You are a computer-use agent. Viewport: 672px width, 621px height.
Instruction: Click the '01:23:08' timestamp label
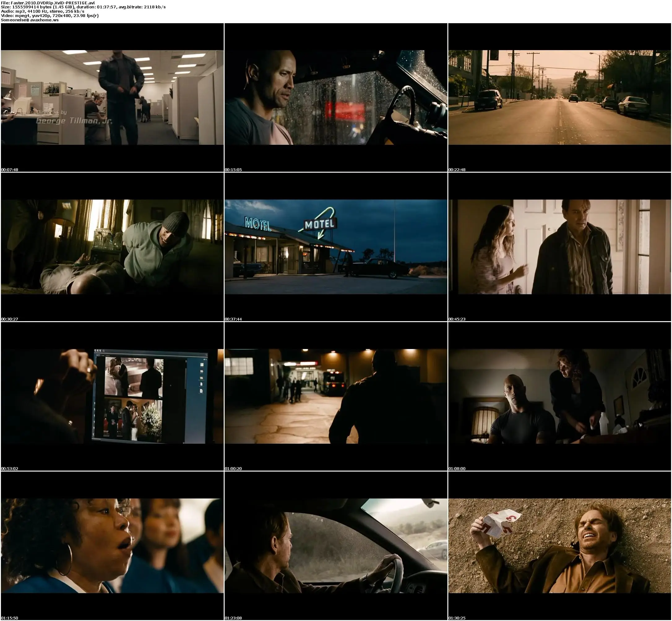click(233, 618)
